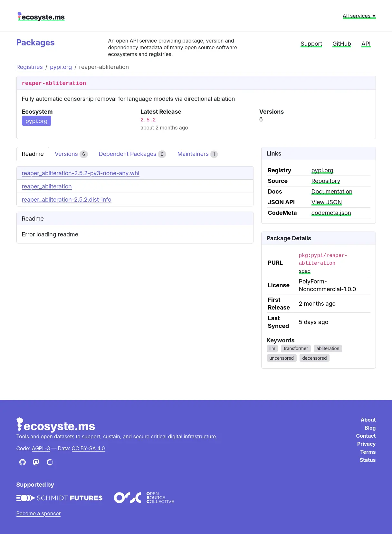This screenshot has width=392, height=534.
Task: Switch to the Versions tab
Action: (x=71, y=154)
